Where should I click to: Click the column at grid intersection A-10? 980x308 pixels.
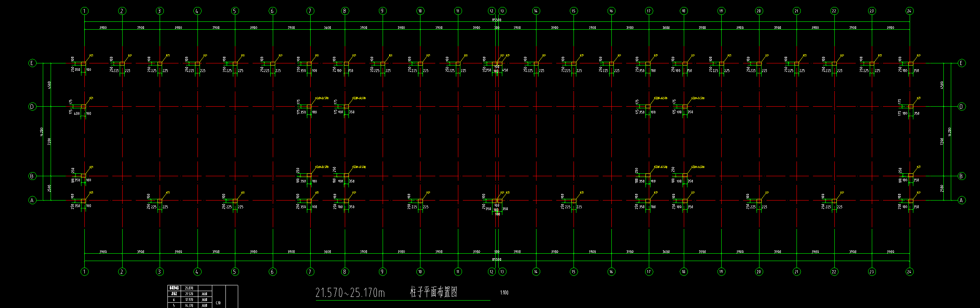click(420, 201)
